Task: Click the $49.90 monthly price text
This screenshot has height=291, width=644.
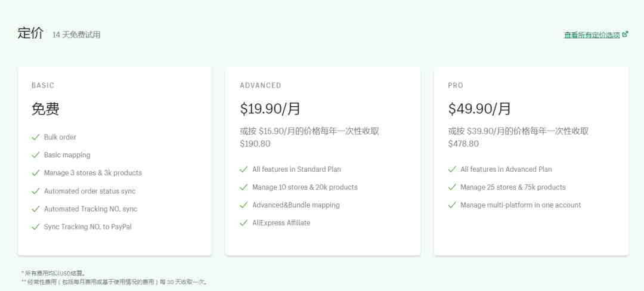Action: click(479, 109)
